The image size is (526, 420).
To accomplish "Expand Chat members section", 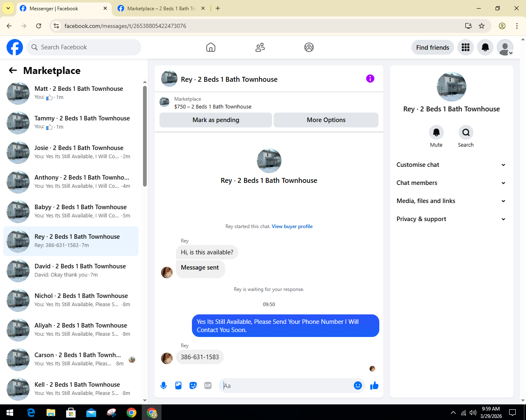I will click(x=451, y=183).
